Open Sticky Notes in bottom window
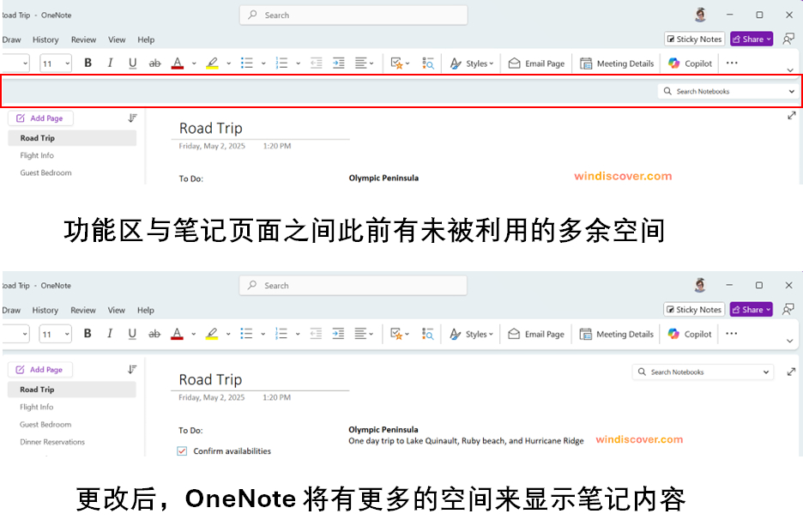This screenshot has height=532, width=803. 694,309
